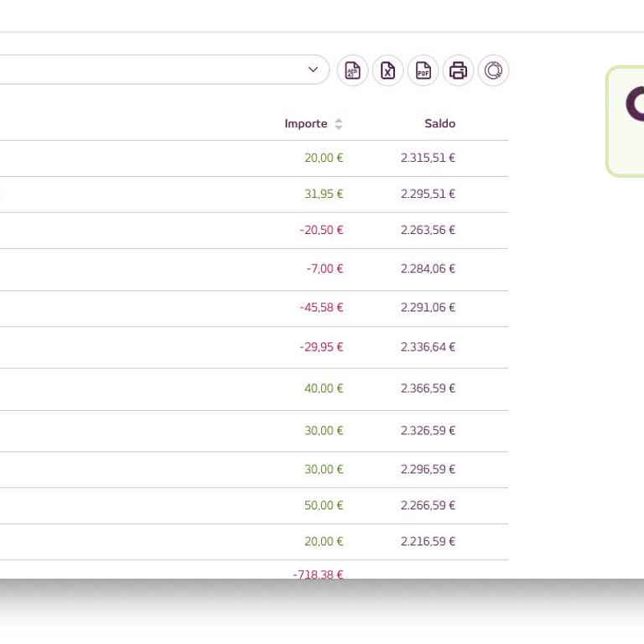Export movements to Excel file
The height and width of the screenshot is (644, 644).
coord(387,70)
